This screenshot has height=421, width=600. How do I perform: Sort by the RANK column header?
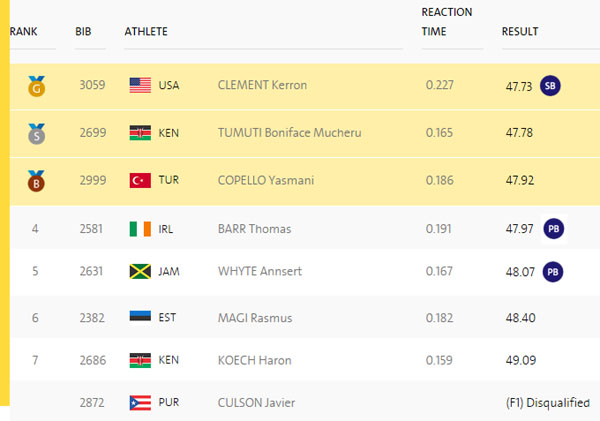[x=24, y=31]
